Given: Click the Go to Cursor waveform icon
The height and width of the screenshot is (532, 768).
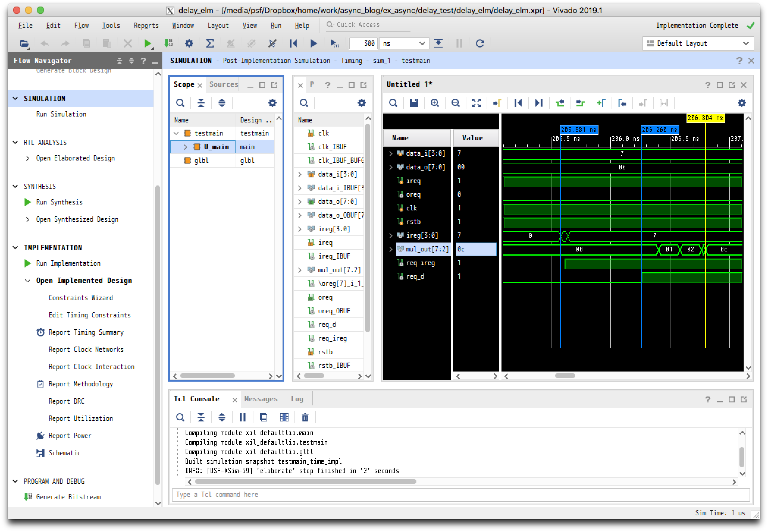Looking at the screenshot, I should click(497, 103).
